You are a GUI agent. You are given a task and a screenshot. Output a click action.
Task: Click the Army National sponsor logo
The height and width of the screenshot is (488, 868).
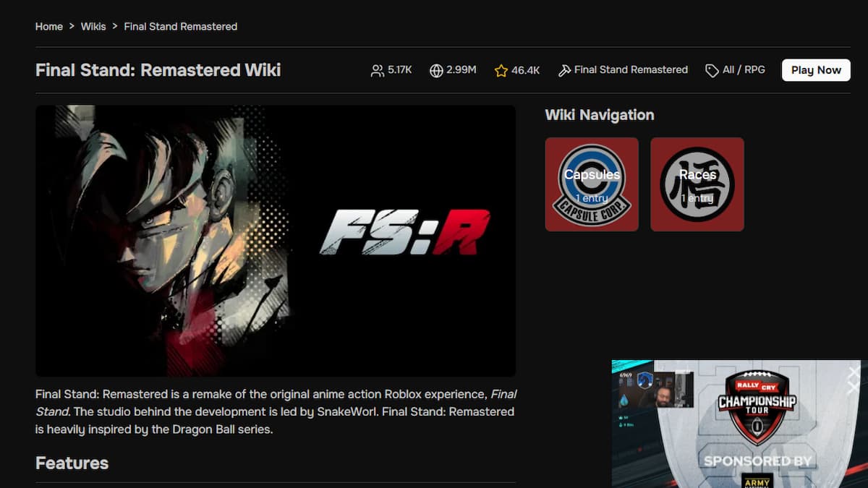(757, 480)
